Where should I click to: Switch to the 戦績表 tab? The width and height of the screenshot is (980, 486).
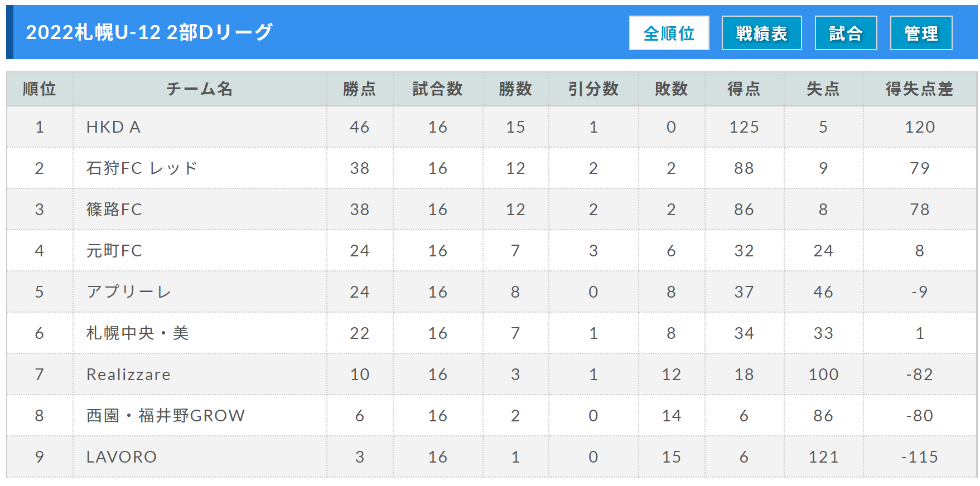click(x=761, y=33)
